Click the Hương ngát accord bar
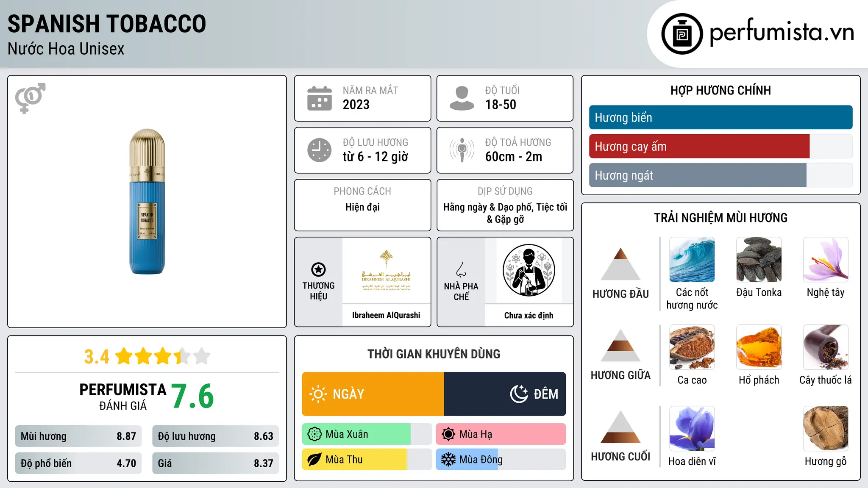Viewport: 868px width, 488px height. (x=721, y=175)
